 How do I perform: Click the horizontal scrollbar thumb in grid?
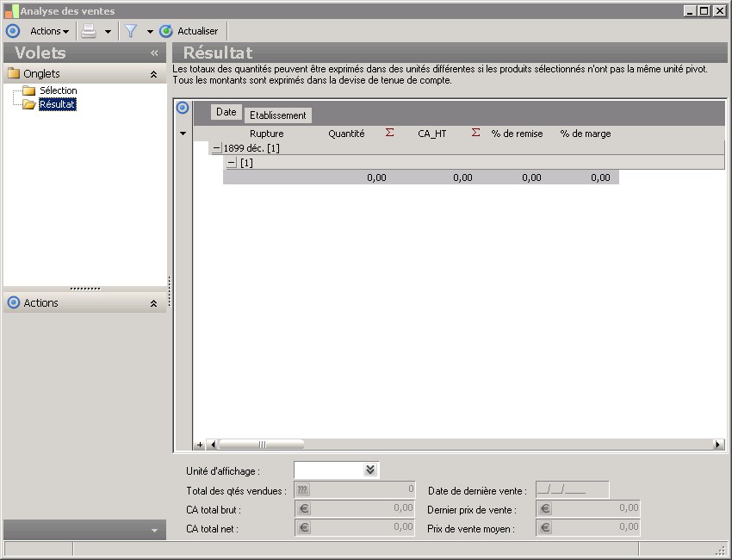262,445
